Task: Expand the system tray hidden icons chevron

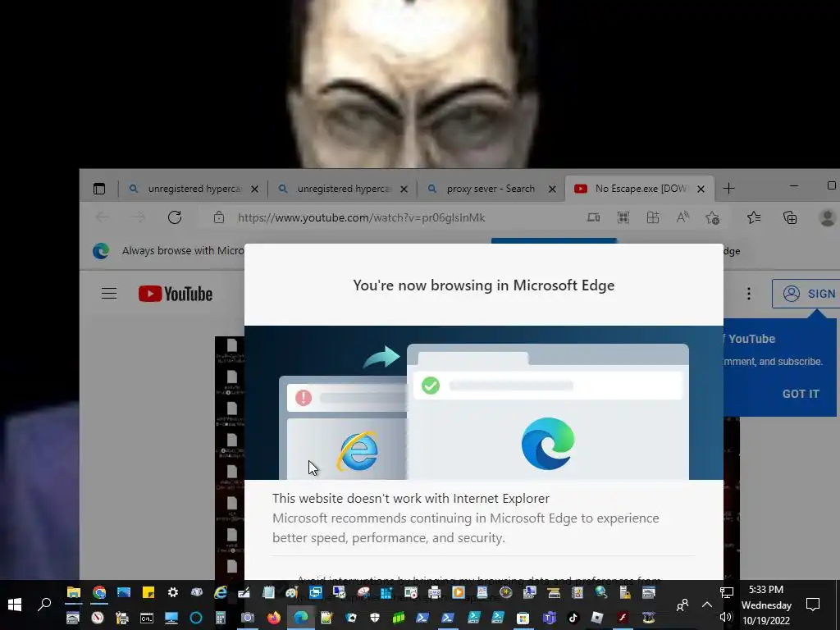Action: pos(707,605)
